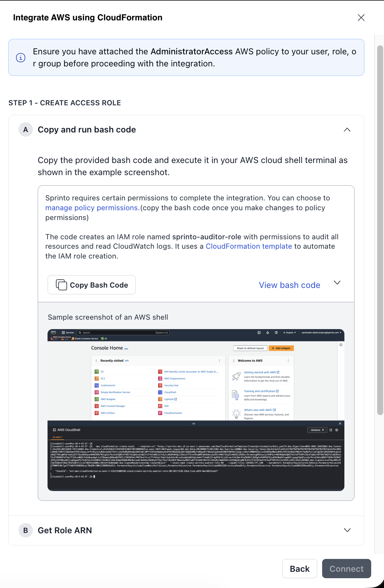Image resolution: width=384 pixels, height=588 pixels.
Task: Expand the Get Role ARN section
Action: 347,530
